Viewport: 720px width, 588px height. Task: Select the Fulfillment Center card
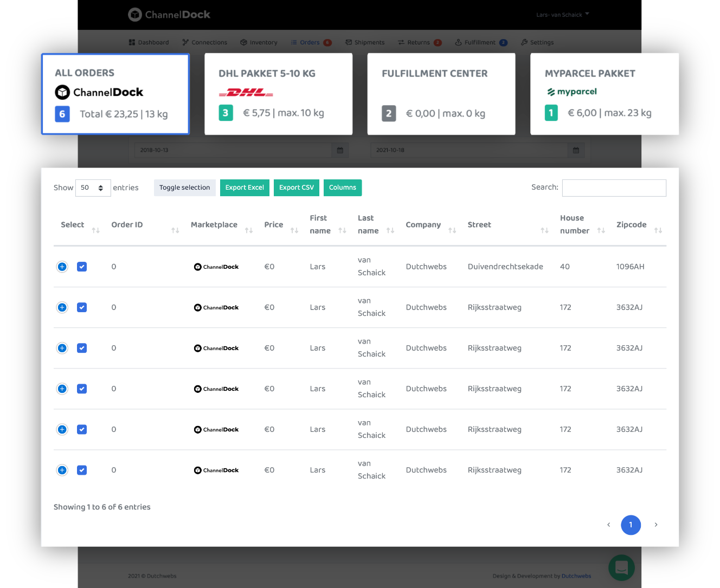pyautogui.click(x=441, y=94)
